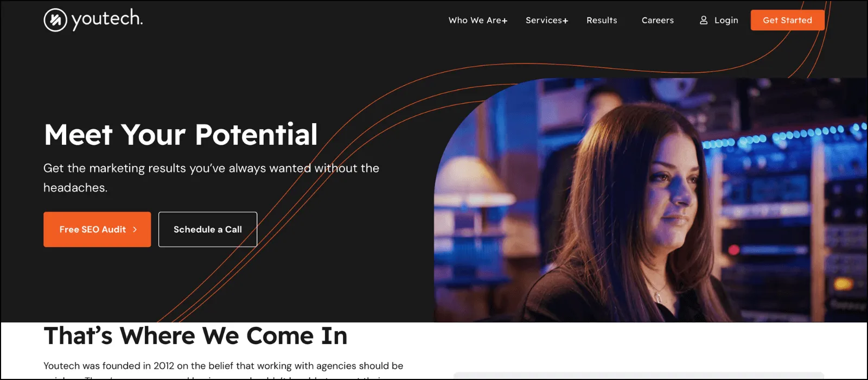Open the Results page link
This screenshot has width=868, height=380.
click(x=602, y=20)
